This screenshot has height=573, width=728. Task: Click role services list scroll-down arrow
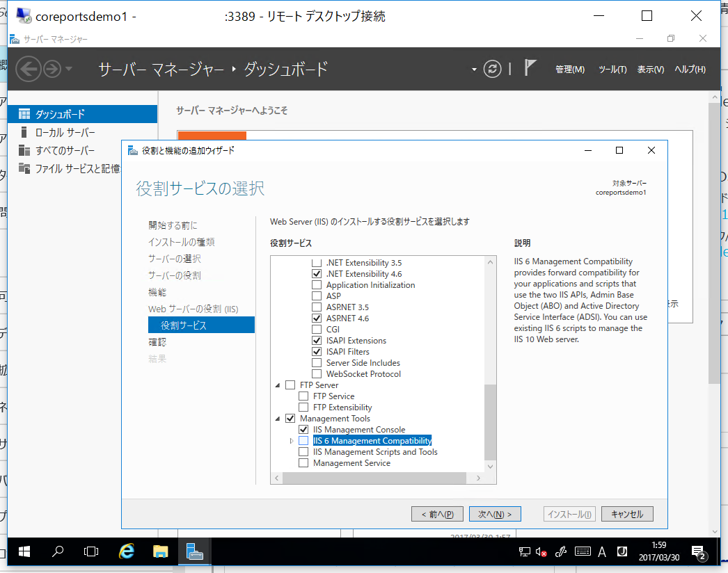click(490, 467)
